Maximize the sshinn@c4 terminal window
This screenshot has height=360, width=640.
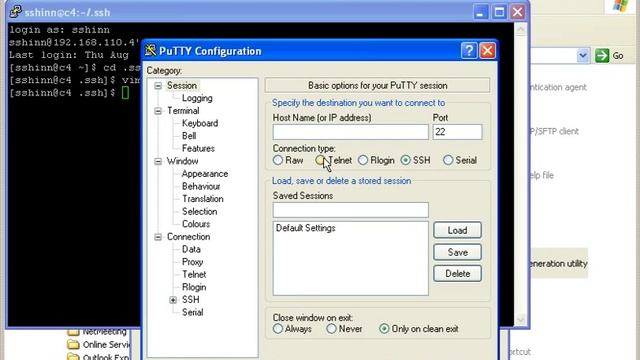coord(499,12)
